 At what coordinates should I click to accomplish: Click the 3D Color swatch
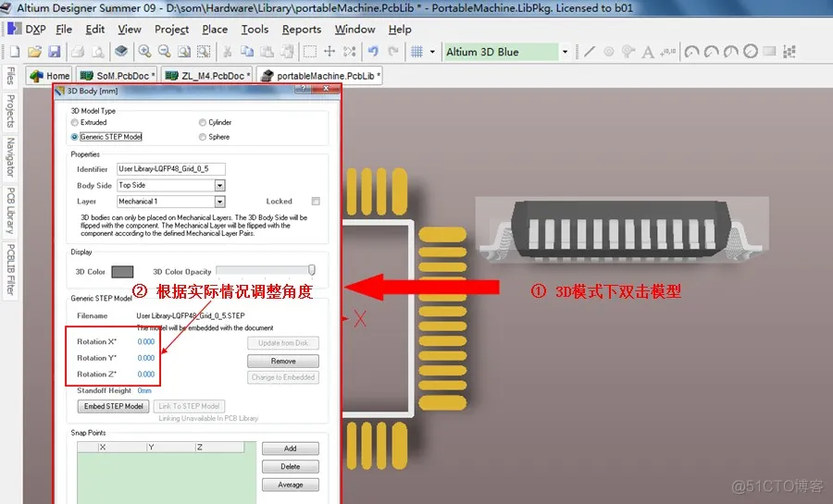pos(122,272)
